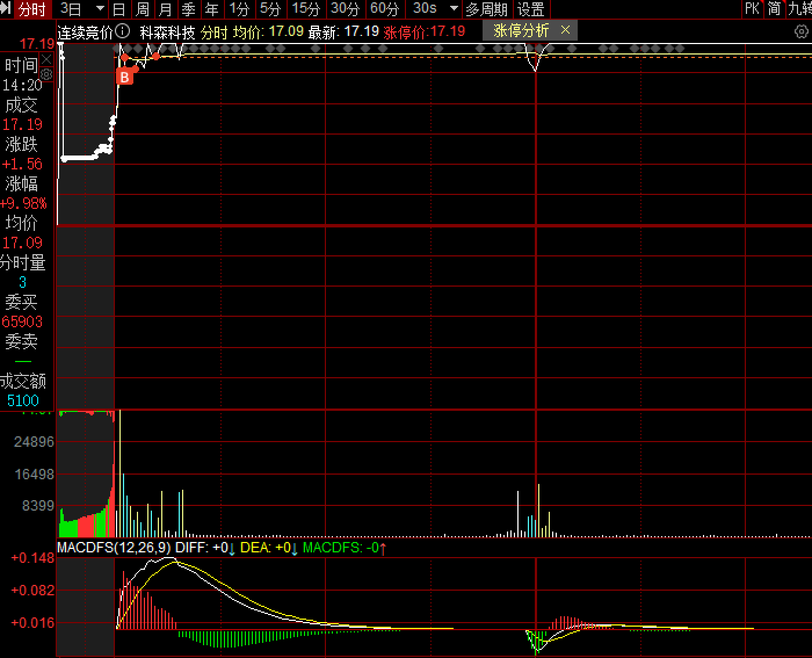This screenshot has width=812, height=658.
Task: Switch to the 月 monthly period
Action: pyautogui.click(x=165, y=9)
